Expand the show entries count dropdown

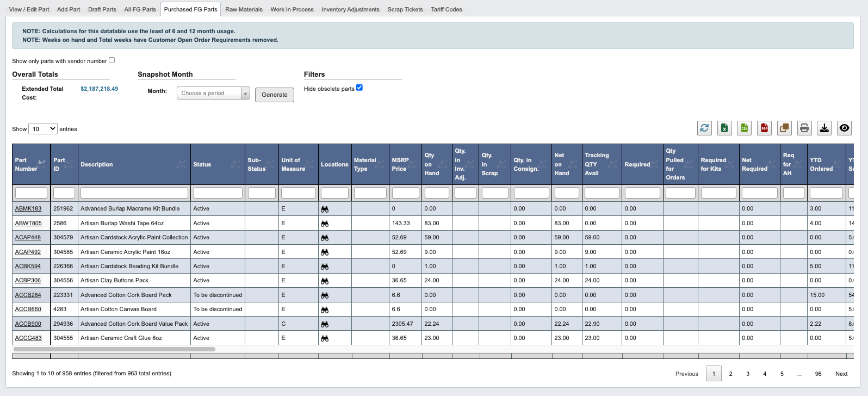pos(43,129)
